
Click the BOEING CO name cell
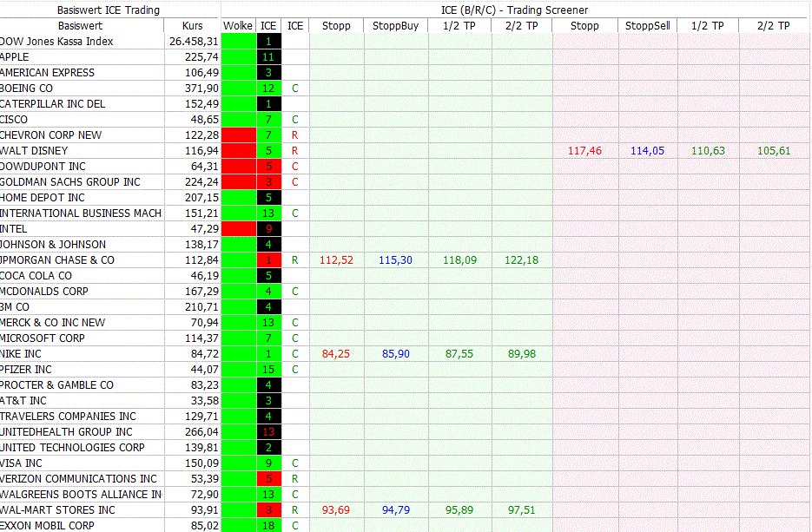[x=26, y=88]
